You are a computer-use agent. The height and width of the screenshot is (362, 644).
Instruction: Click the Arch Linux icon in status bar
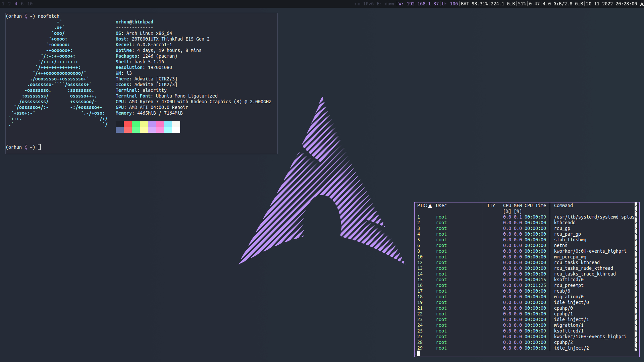642,4
